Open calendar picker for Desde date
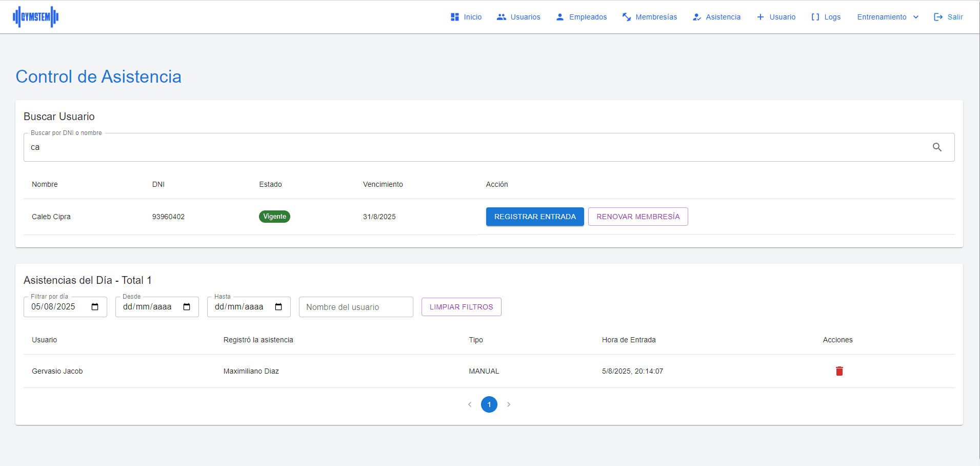The image size is (980, 466). point(187,307)
